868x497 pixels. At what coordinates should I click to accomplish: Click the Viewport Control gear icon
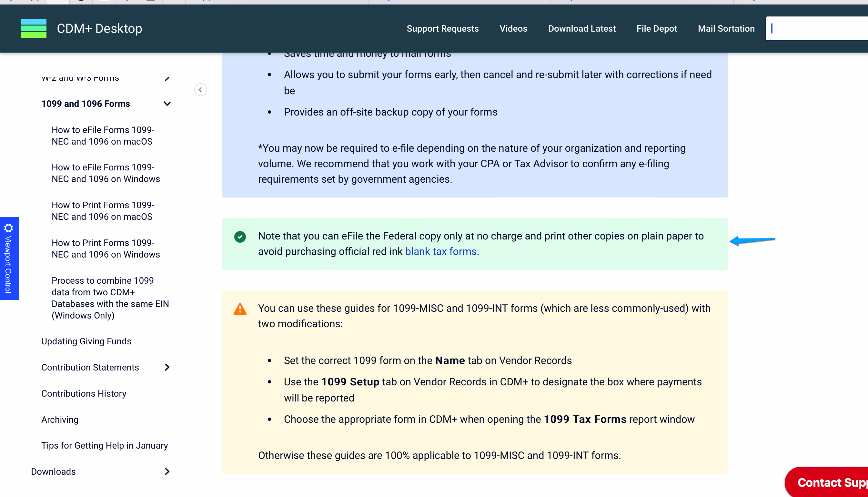pos(8,228)
